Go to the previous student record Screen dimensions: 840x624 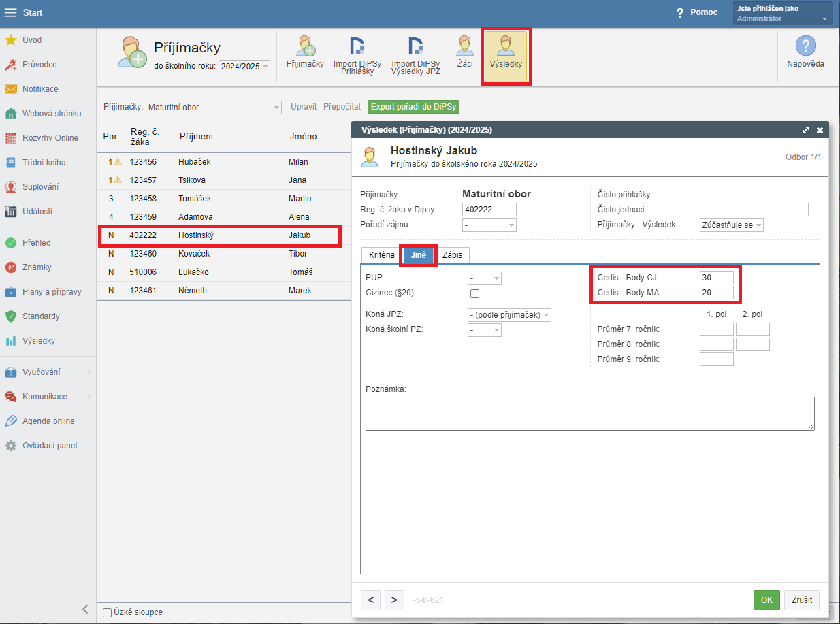point(370,600)
